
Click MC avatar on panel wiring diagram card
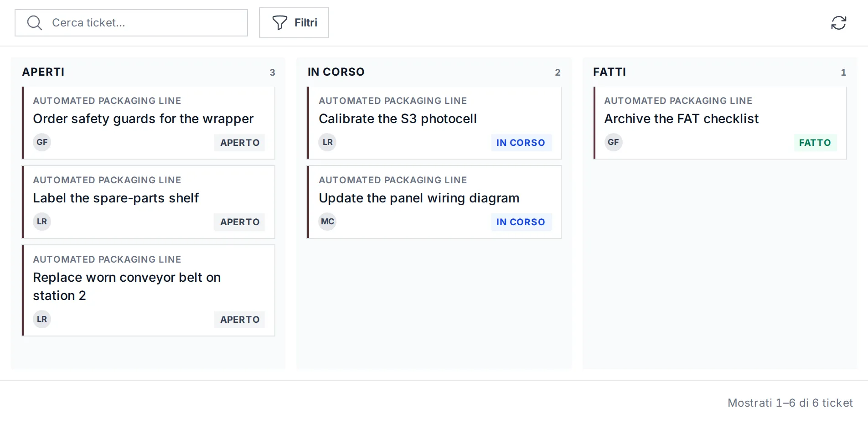coord(327,222)
